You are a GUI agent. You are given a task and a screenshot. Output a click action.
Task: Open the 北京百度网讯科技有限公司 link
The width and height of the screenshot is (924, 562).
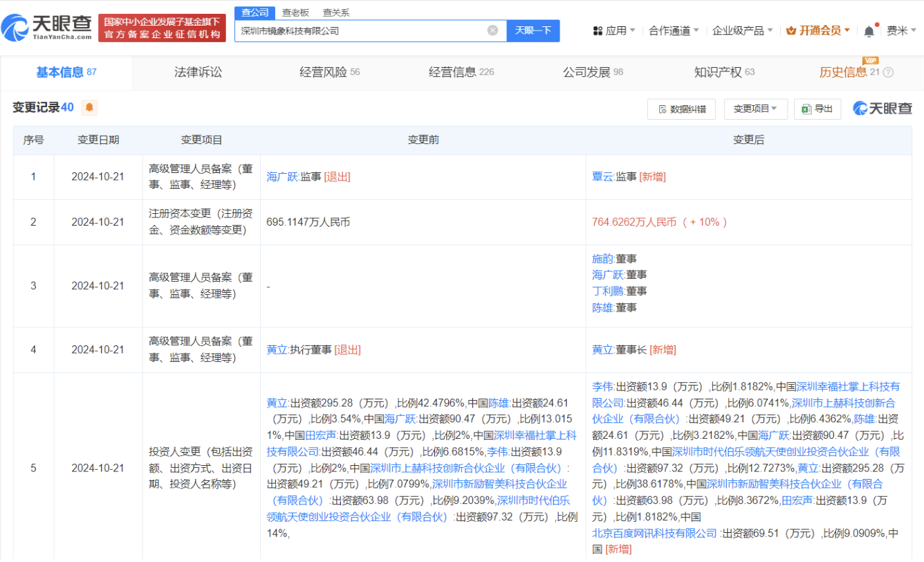tap(654, 533)
